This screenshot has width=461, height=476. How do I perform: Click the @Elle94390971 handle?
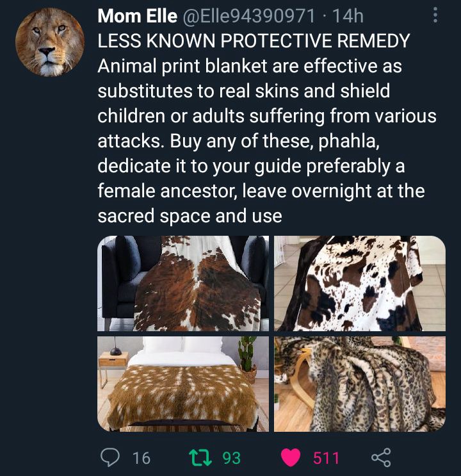248,16
